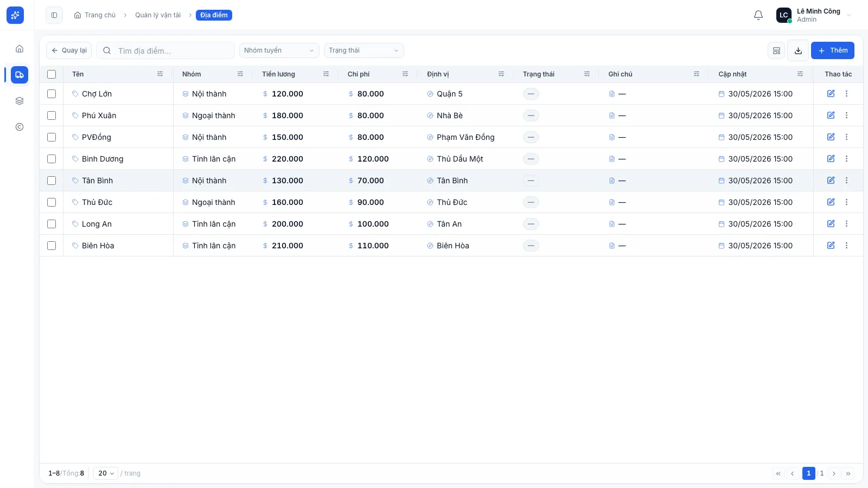Edit the Chợ Lớn row

click(831, 94)
